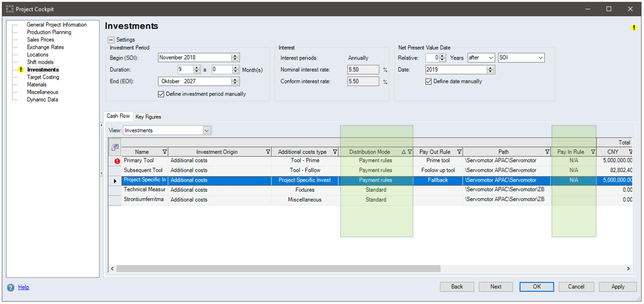Screen dimensions: 644x304
Task: Uncheck Define date manually checkbox
Action: [x=428, y=82]
